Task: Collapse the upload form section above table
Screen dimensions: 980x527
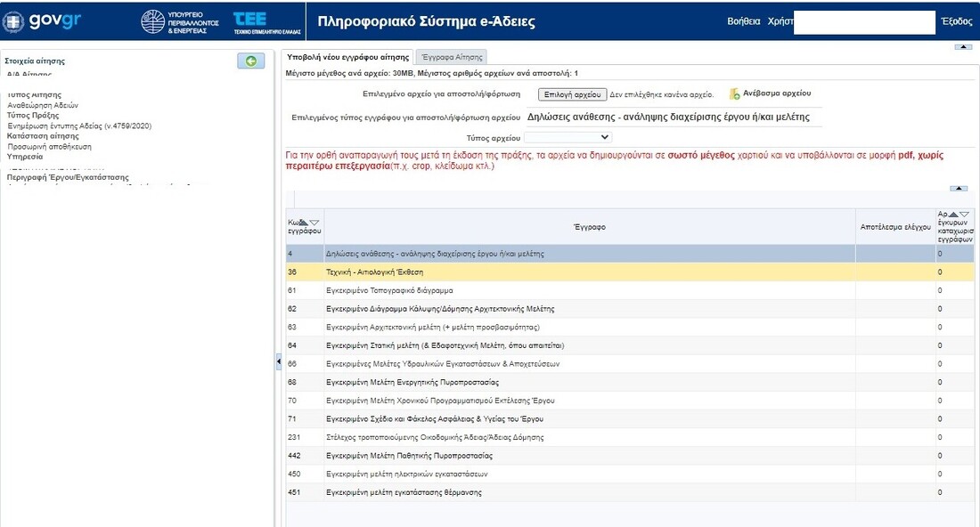Action: [x=959, y=188]
